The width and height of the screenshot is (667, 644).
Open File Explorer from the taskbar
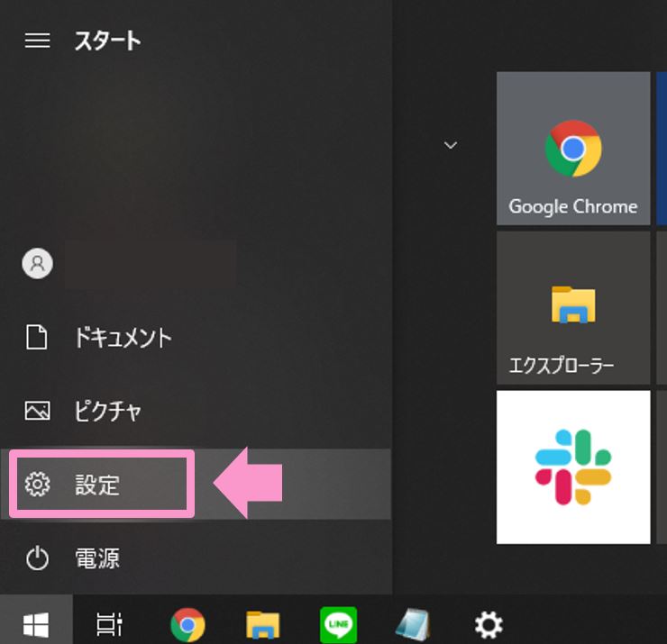click(x=263, y=624)
